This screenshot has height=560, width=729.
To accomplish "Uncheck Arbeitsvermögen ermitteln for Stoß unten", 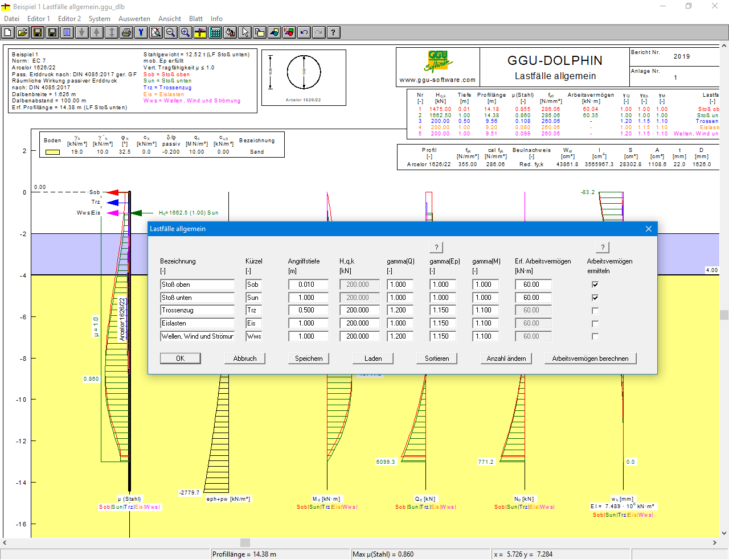I will pyautogui.click(x=595, y=298).
